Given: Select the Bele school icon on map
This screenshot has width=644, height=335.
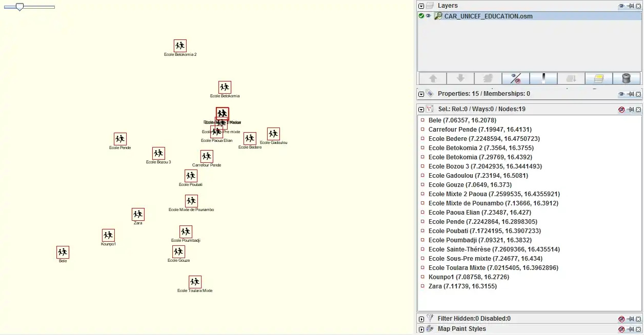Looking at the screenshot, I should 63,252.
